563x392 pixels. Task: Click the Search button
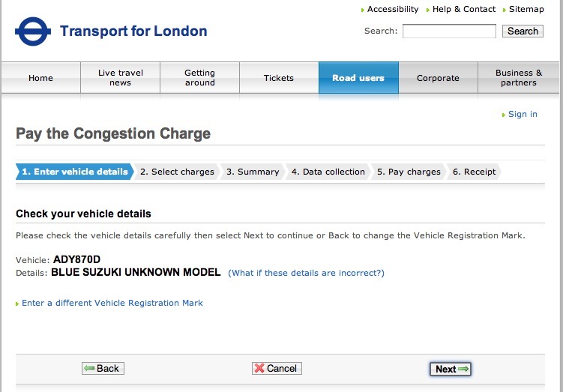click(523, 31)
